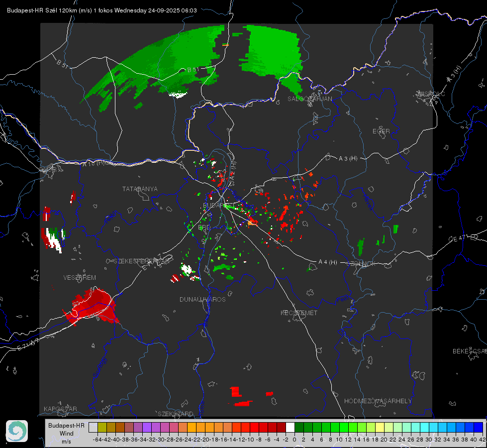The height and width of the screenshot is (448, 487).
Task: Pick the dark blue 42 m/s swatch
Action: pos(479,428)
